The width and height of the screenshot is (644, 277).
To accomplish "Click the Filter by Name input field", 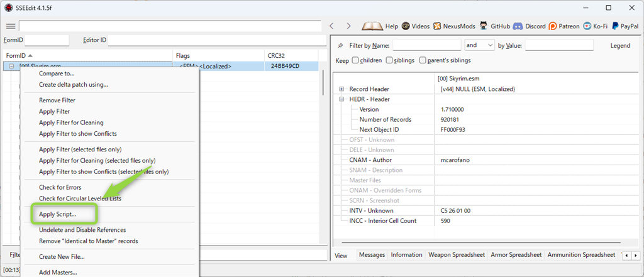I will click(427, 45).
